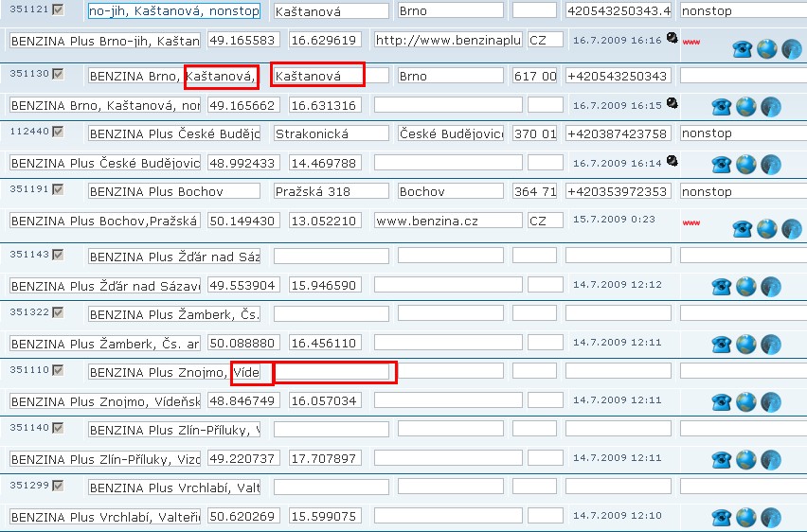Click the comment bubble icon beside 16.7.2009 16:15

672,103
